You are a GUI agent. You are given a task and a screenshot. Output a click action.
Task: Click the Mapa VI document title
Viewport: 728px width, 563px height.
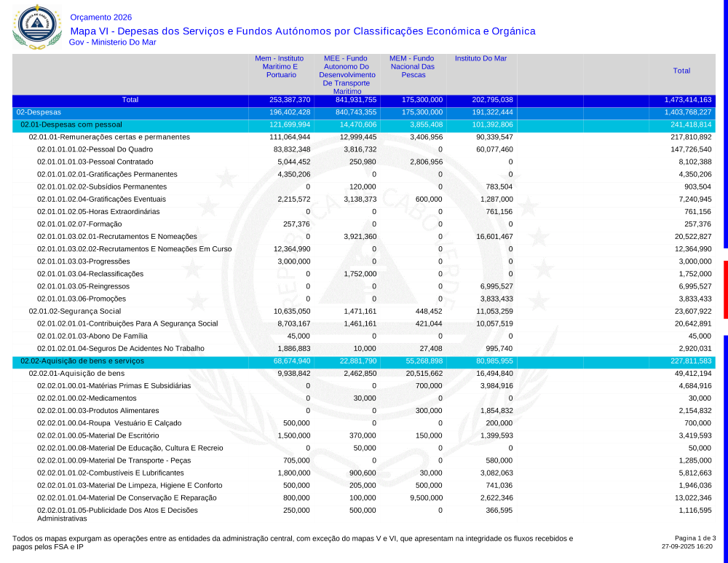(x=302, y=31)
